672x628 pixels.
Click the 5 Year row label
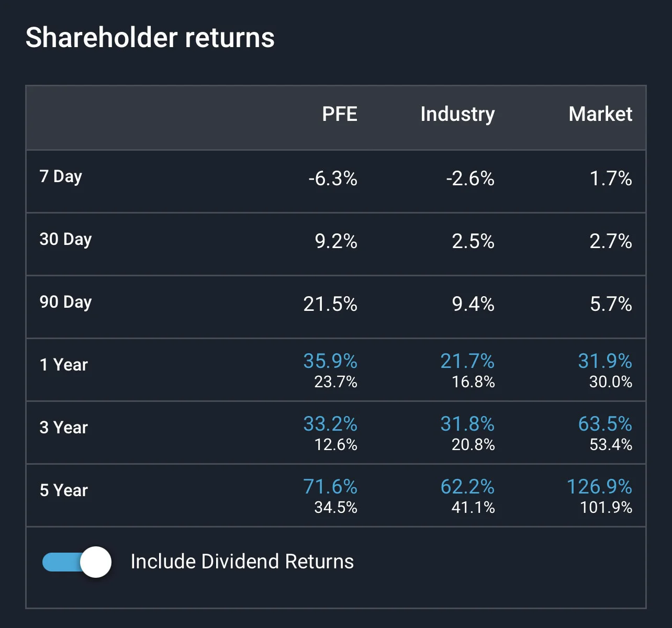point(64,490)
